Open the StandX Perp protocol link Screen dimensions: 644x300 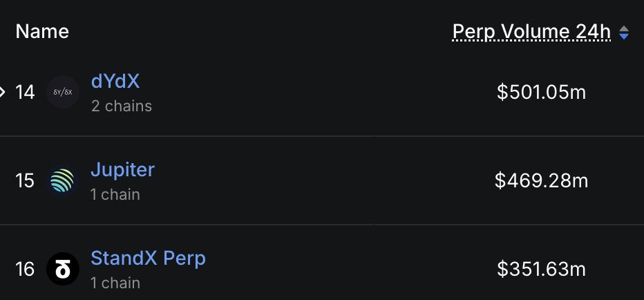(x=148, y=259)
